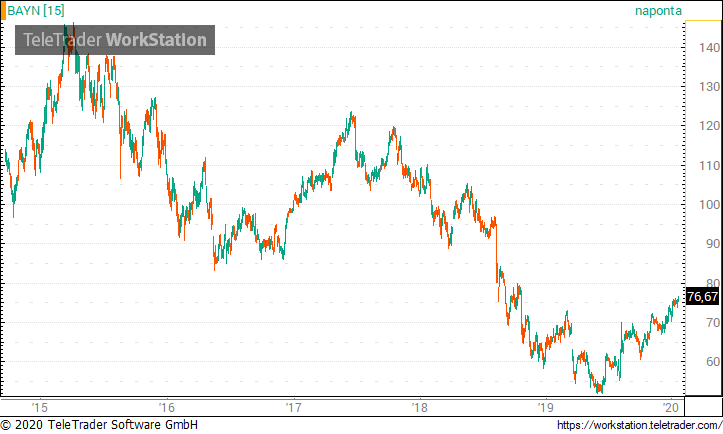Viewport: 723px width, 434px height.
Task: Click the orange marker beside BAYN label
Action: pyautogui.click(x=3, y=11)
